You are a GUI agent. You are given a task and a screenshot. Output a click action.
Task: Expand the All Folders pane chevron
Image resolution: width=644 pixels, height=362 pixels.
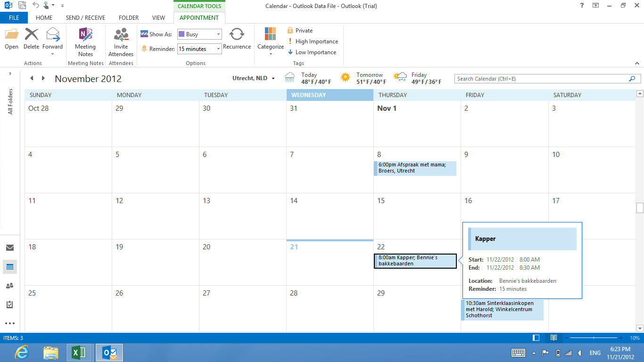pos(10,74)
